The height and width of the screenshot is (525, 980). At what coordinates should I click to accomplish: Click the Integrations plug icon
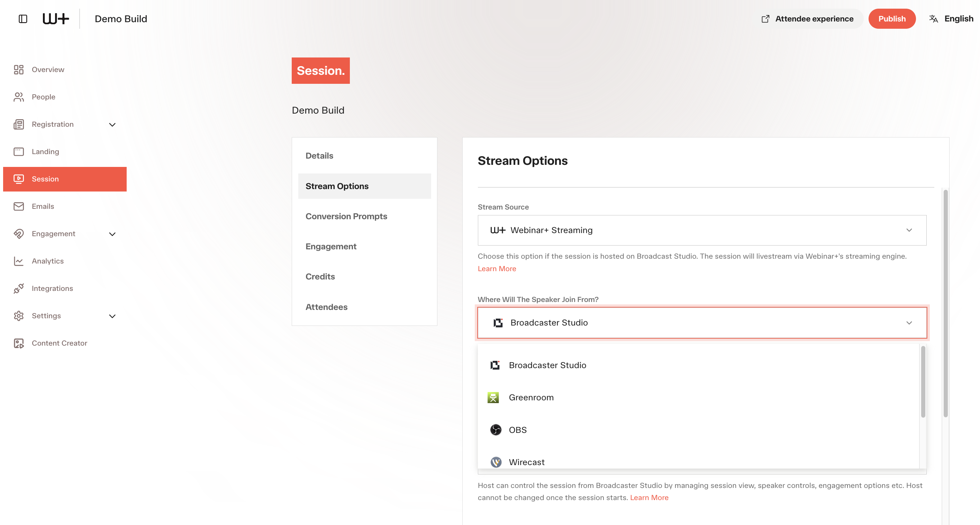tap(19, 288)
